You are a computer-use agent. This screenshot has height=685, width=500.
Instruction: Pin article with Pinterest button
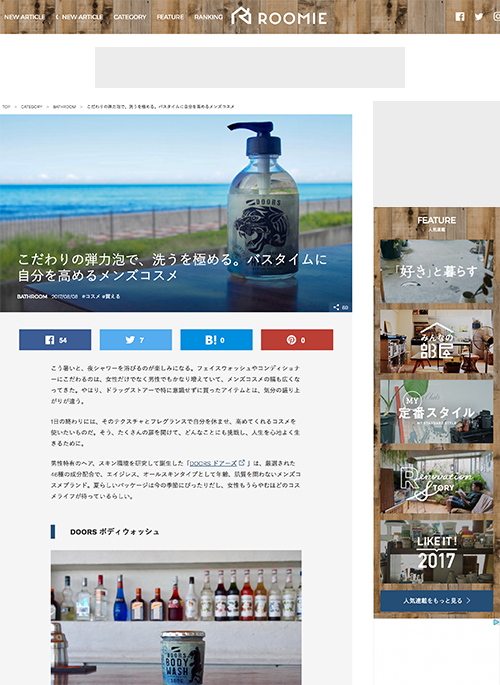(x=297, y=339)
